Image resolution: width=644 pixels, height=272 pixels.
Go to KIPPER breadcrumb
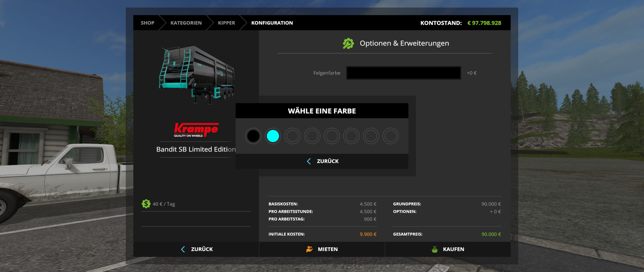click(x=226, y=23)
